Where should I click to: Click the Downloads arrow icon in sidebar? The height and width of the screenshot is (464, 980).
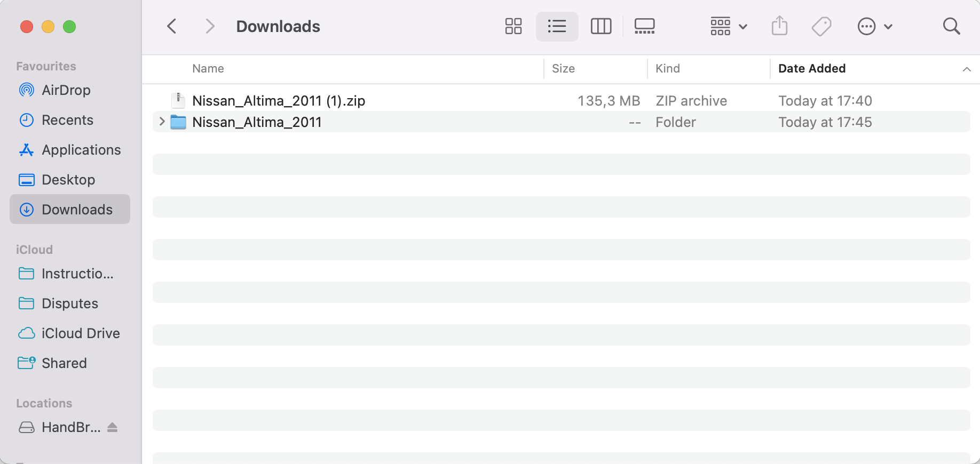coord(27,210)
